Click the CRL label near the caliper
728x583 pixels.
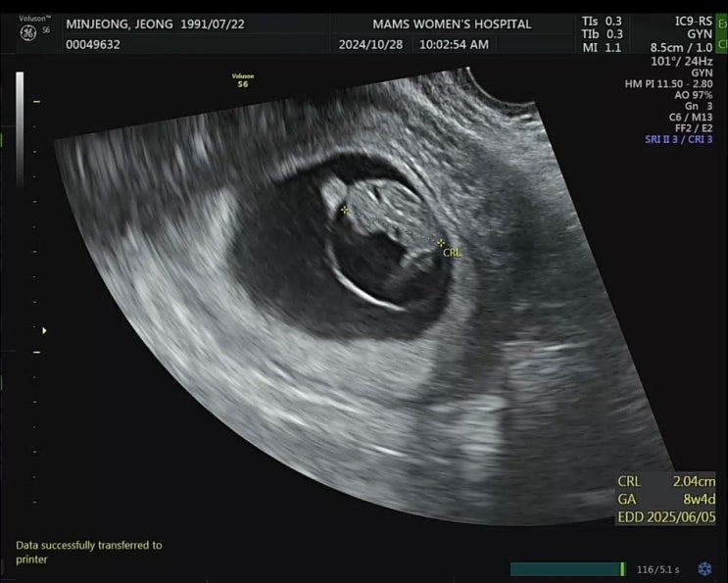point(453,253)
